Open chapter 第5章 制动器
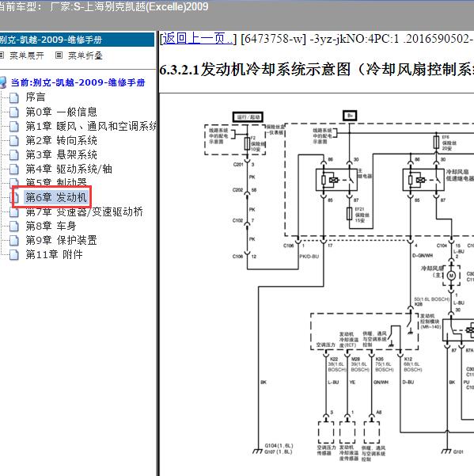The image size is (474, 476). (56, 182)
